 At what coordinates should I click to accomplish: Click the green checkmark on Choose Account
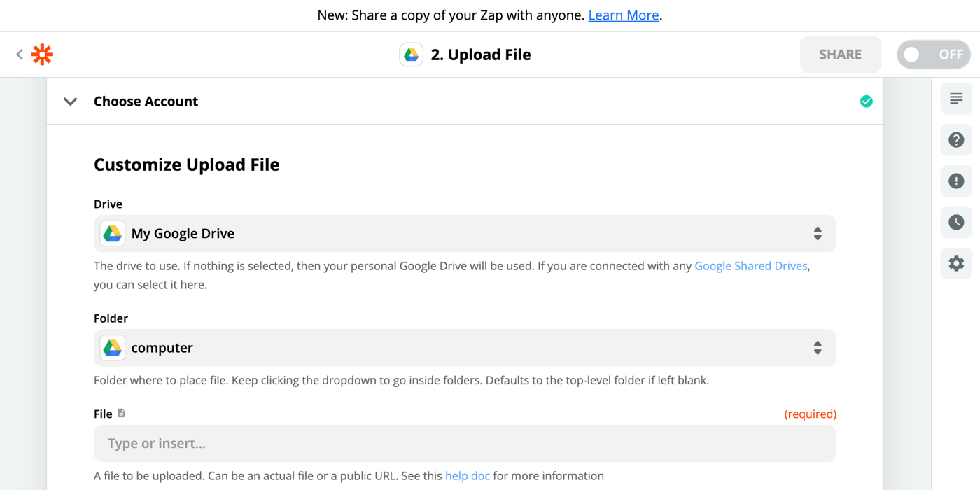[867, 101]
